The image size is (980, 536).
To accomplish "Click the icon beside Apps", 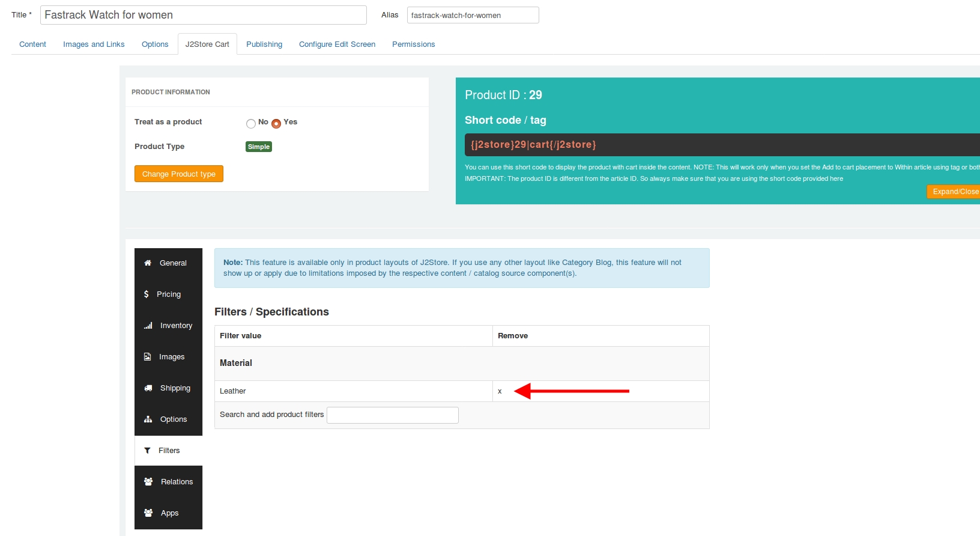I will [148, 513].
